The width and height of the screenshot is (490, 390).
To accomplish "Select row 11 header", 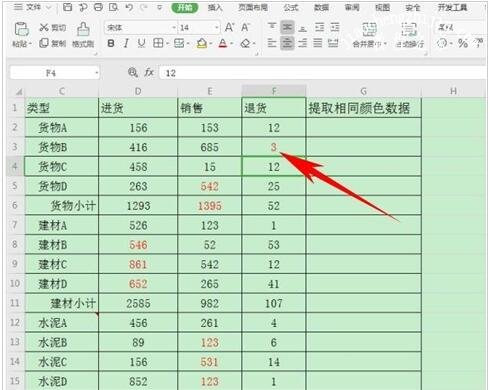I will click(15, 303).
